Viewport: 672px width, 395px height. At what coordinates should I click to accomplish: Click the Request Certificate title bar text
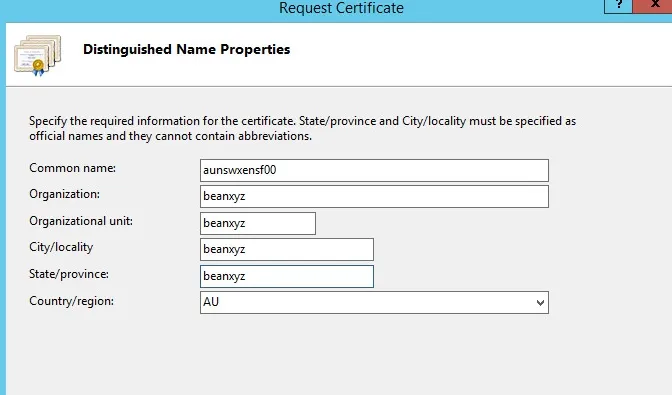(341, 8)
